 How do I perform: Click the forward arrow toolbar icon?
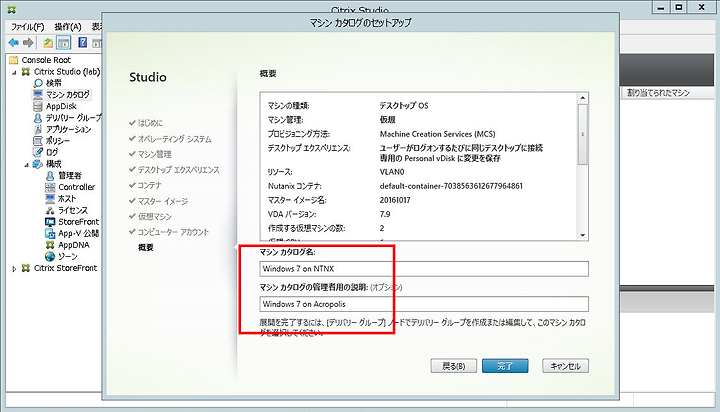28,43
